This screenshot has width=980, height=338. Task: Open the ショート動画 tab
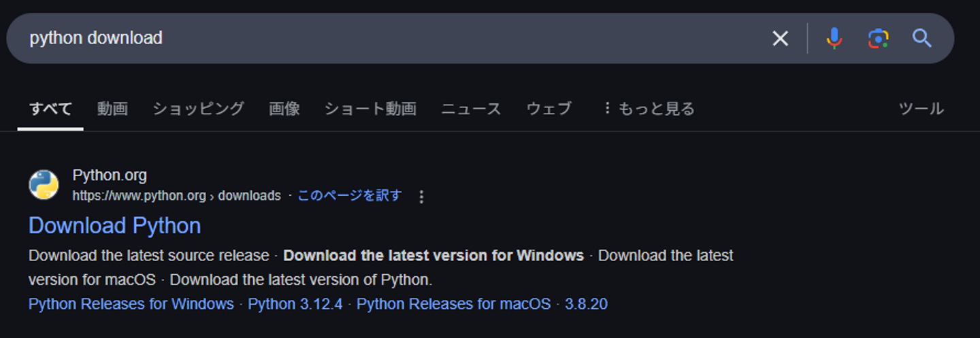pyautogui.click(x=370, y=109)
